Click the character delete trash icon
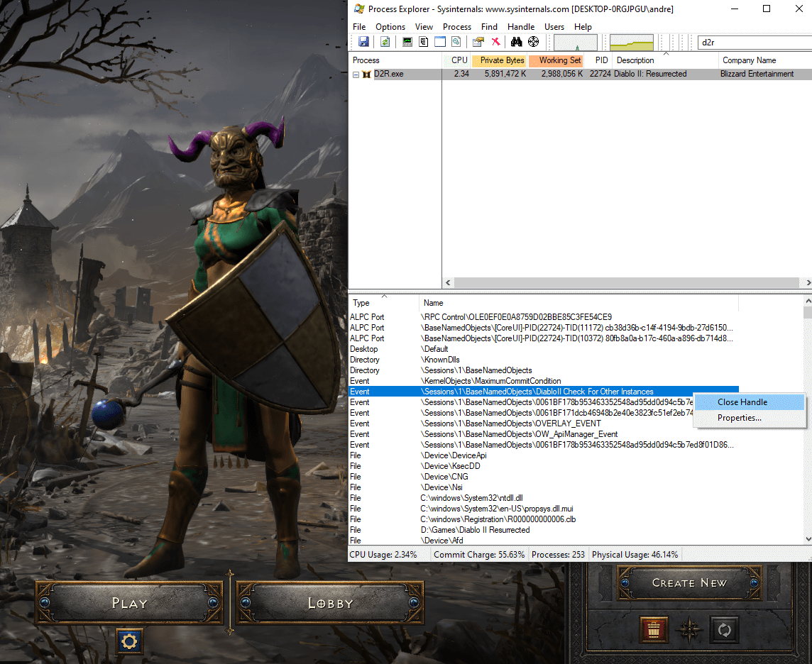The image size is (812, 664). (654, 629)
